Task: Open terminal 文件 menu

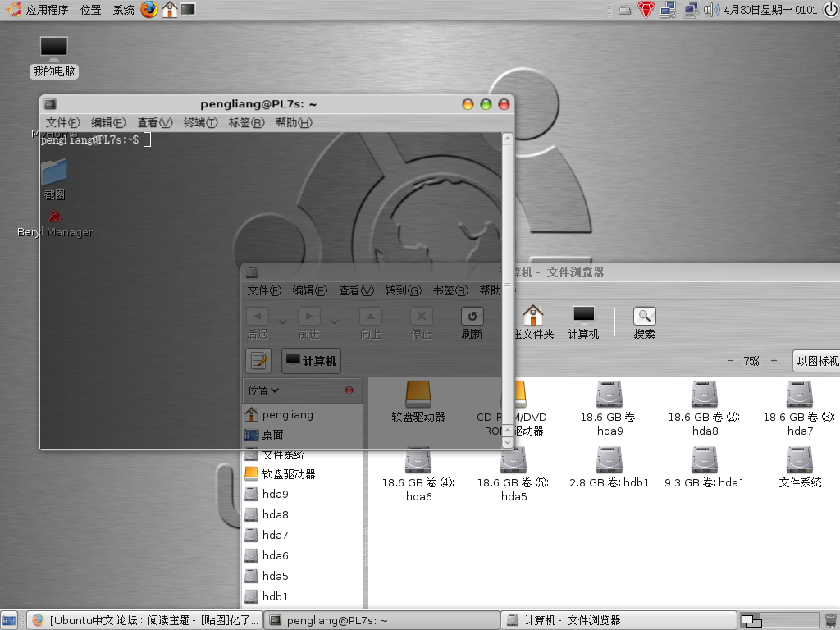Action: 62,123
